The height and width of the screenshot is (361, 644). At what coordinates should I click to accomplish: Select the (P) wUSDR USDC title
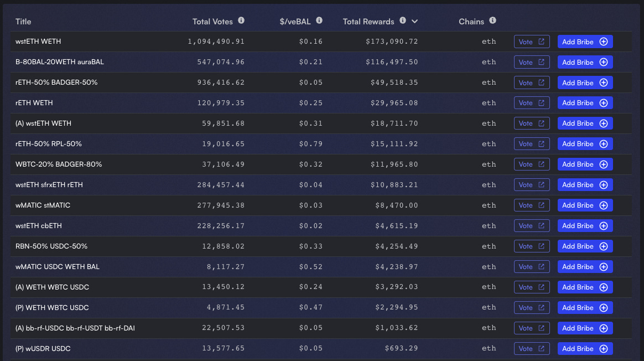tap(43, 349)
